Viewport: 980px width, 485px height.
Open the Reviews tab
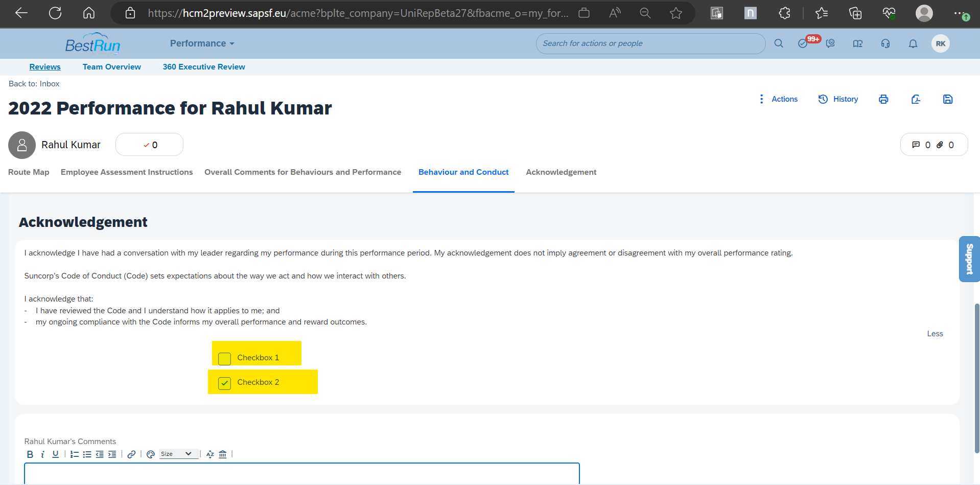click(45, 67)
